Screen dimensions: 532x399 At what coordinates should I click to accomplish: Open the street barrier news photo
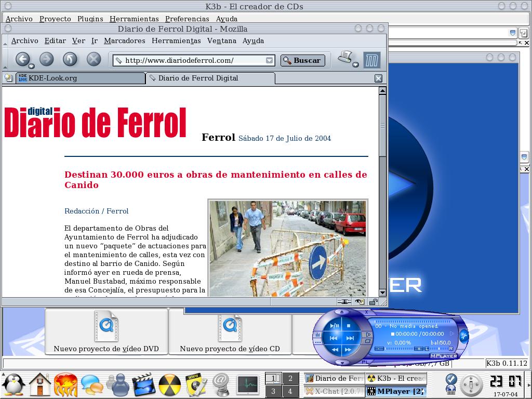pyautogui.click(x=288, y=248)
